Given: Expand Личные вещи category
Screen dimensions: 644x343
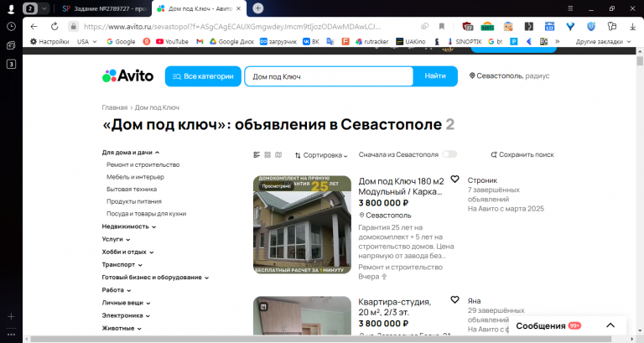Looking at the screenshot, I should point(126,303).
